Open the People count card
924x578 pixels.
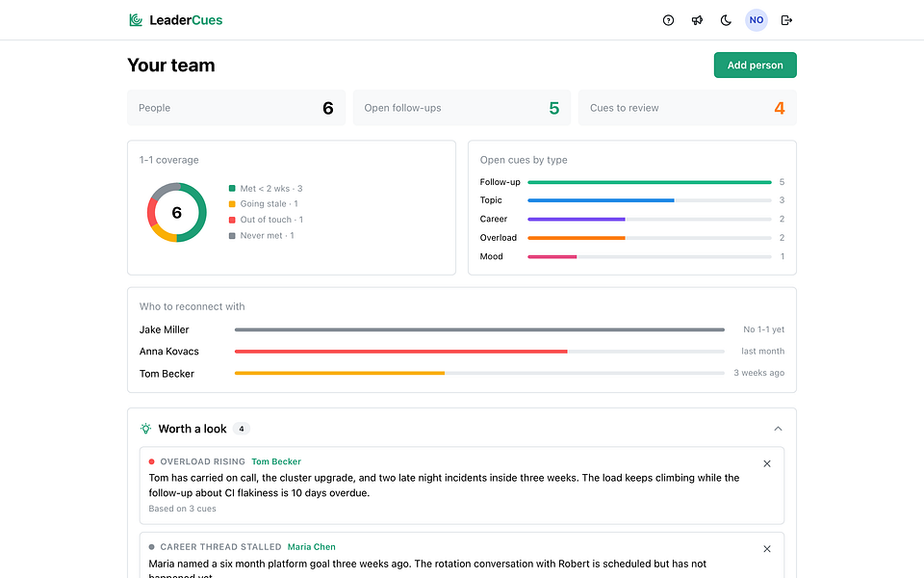237,108
